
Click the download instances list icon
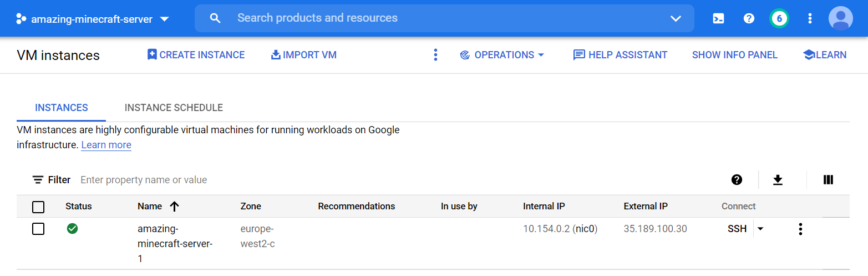778,180
